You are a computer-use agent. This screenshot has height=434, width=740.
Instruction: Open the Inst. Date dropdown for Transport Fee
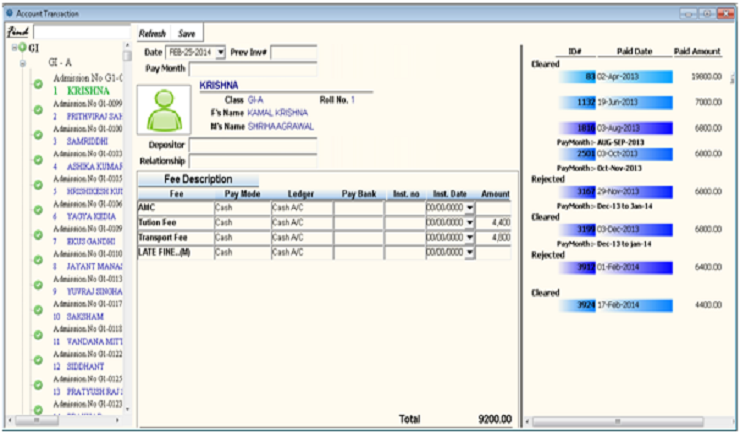[470, 238]
